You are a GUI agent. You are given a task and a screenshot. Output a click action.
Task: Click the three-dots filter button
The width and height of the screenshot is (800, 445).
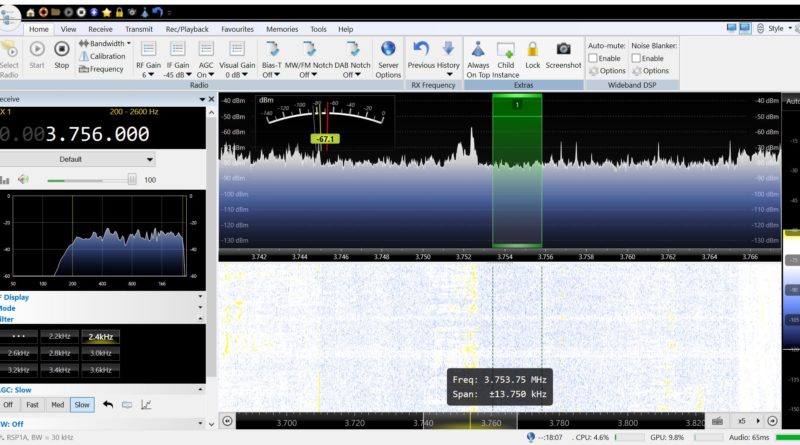click(18, 336)
